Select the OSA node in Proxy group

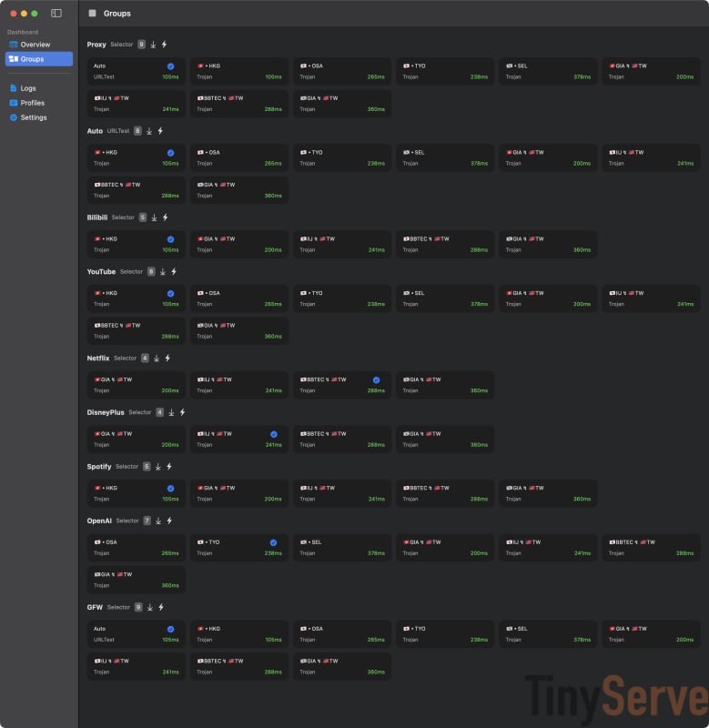(x=341, y=72)
